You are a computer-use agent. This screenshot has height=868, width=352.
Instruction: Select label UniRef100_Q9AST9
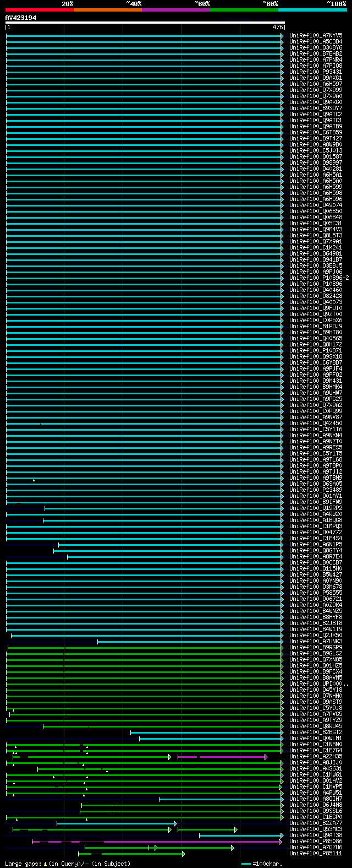[316, 702]
